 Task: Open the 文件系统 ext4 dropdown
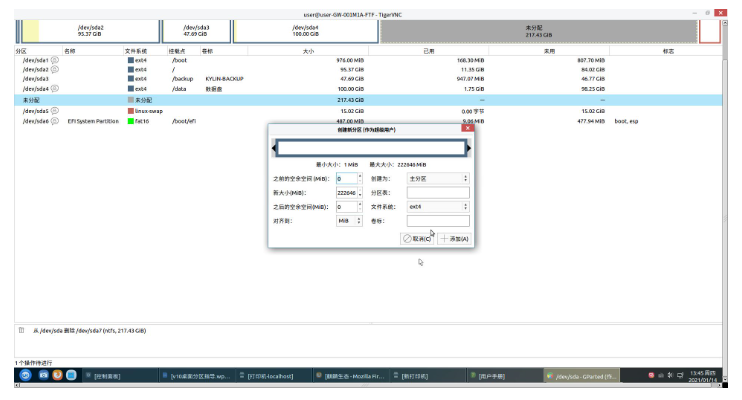[438, 206]
